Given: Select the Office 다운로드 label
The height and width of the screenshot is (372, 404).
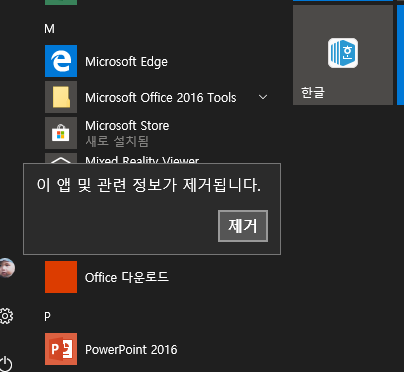Looking at the screenshot, I should [127, 277].
